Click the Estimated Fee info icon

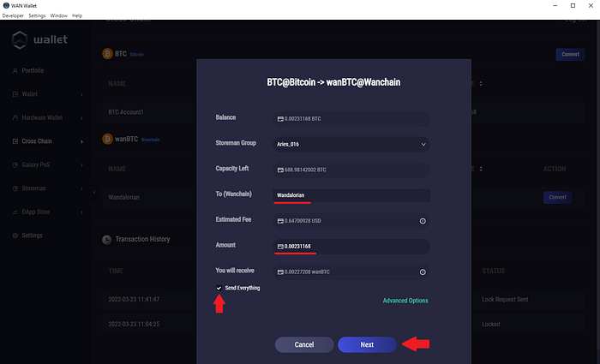tap(423, 221)
